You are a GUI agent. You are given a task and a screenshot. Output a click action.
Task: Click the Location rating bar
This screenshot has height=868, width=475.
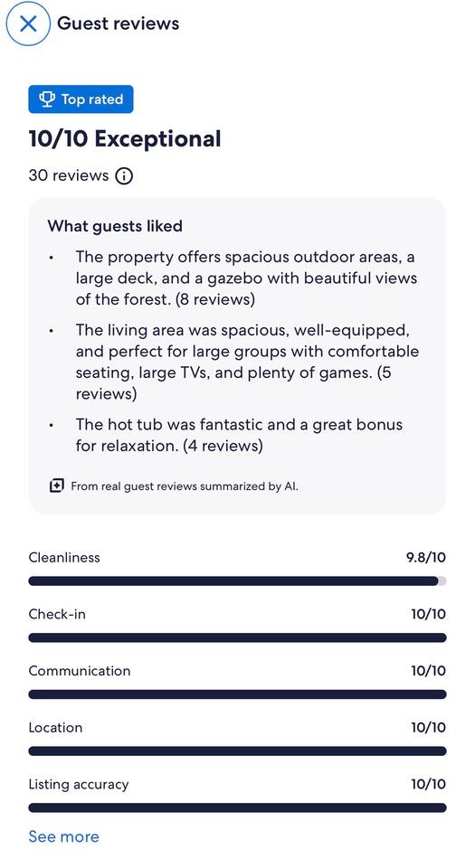[x=237, y=751]
